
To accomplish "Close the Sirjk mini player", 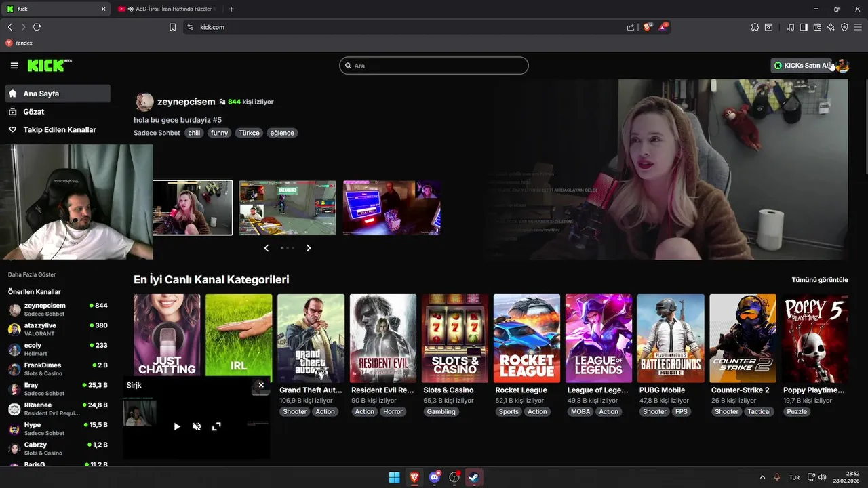I will pyautogui.click(x=261, y=385).
